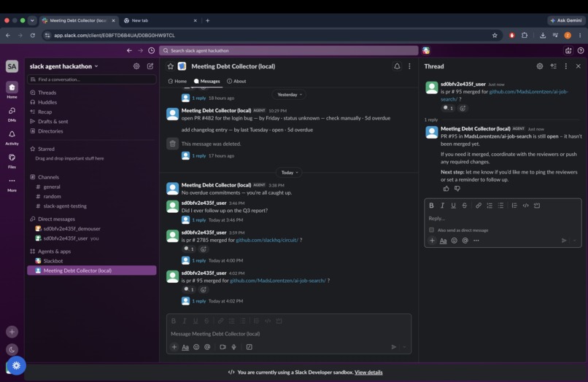Switch to the About tab

[236, 81]
